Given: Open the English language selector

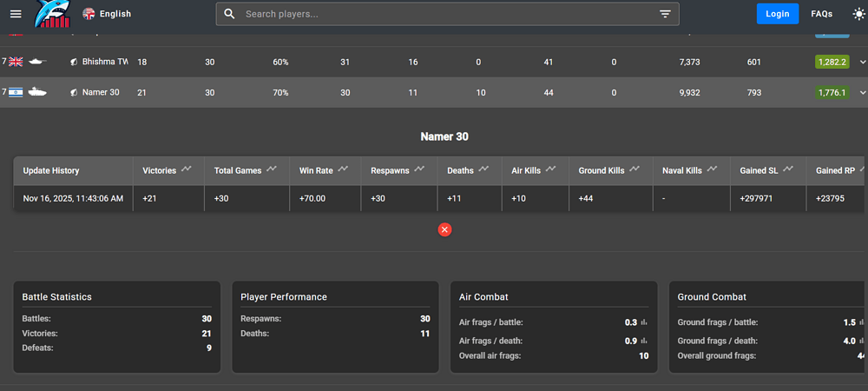Looking at the screenshot, I should [x=107, y=14].
